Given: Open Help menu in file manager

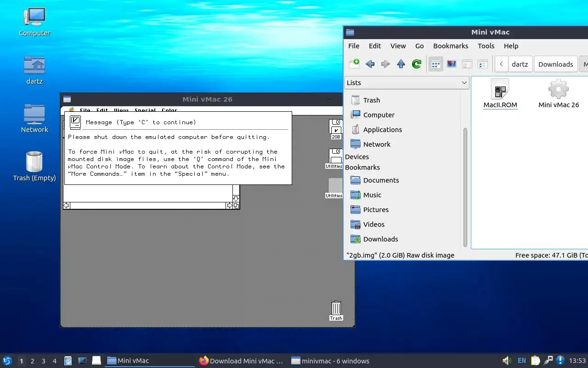Looking at the screenshot, I should click(x=511, y=46).
